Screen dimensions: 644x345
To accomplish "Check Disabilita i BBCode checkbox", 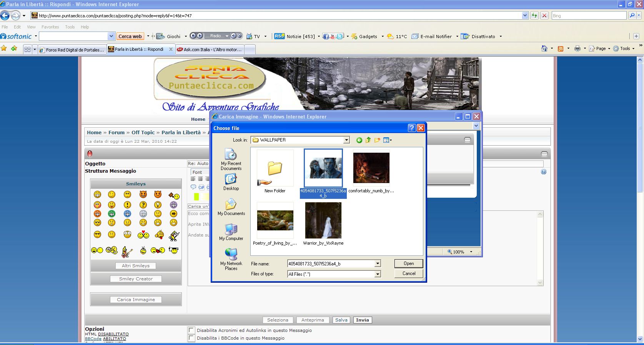I will [x=191, y=338].
